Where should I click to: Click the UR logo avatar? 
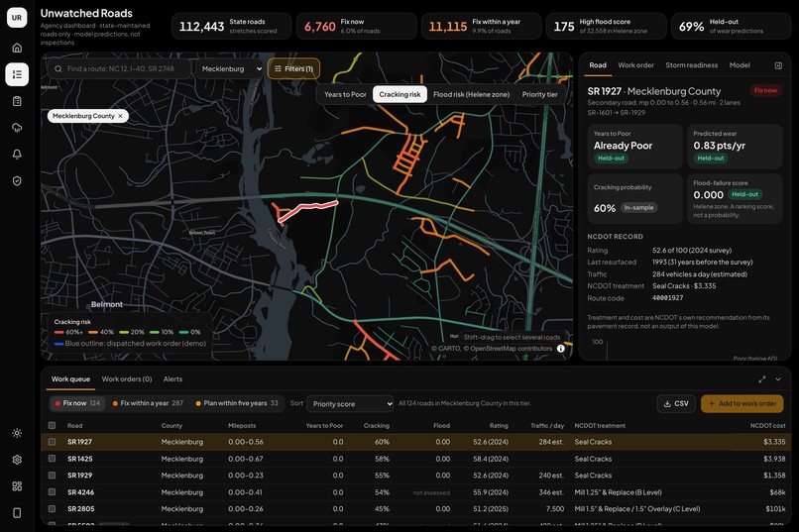(x=17, y=18)
